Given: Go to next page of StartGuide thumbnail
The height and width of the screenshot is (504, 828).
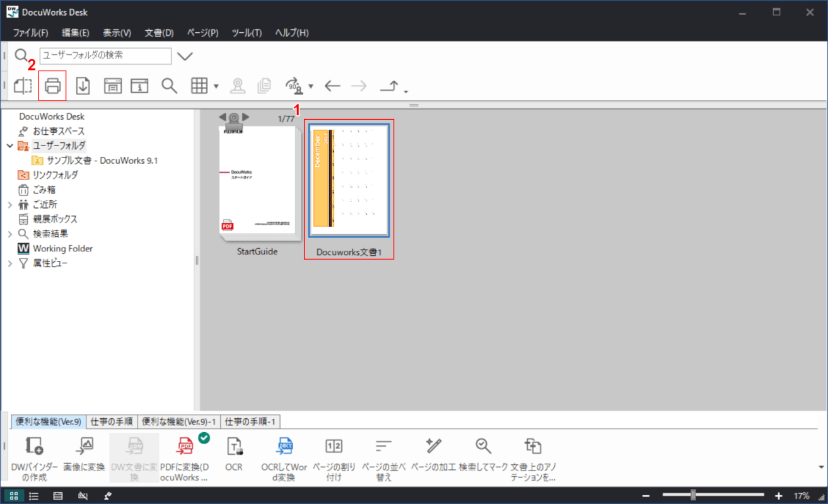Looking at the screenshot, I should [246, 117].
